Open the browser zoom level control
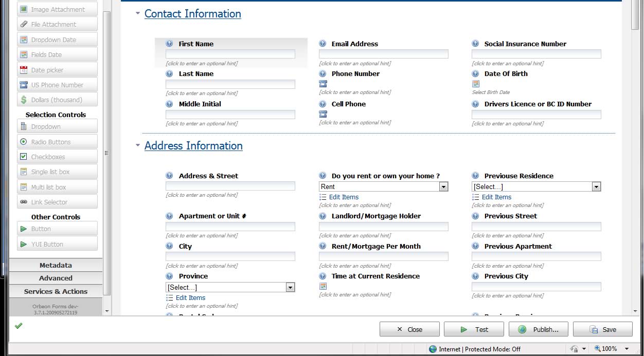Viewport: 644px width, 356px height. pyautogui.click(x=609, y=349)
